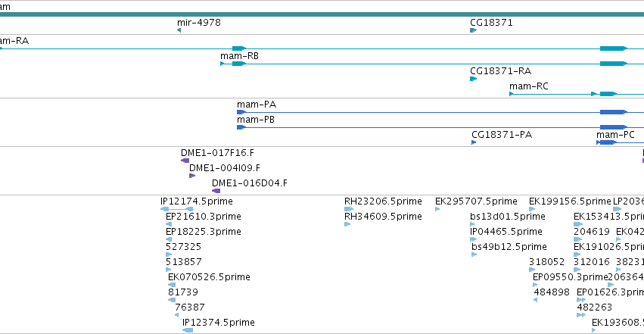The image size is (644, 334).
Task: Click the purple DME1-017F16.F glyph
Action: click(185, 161)
